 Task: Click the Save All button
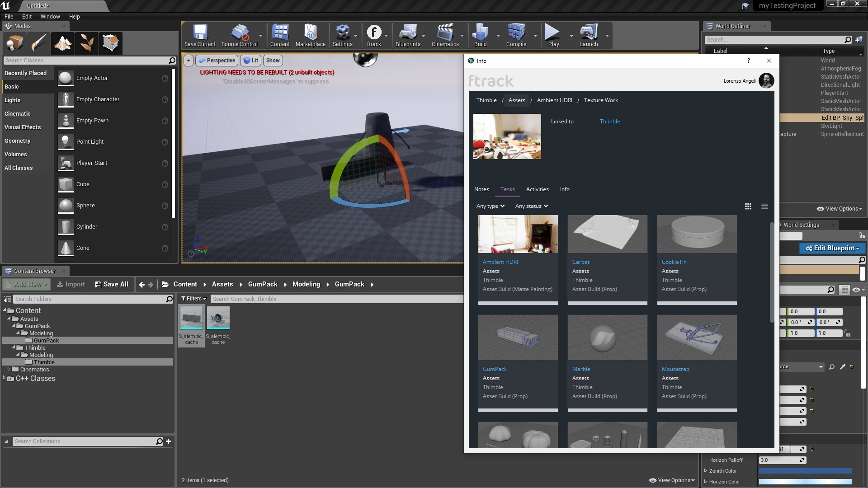[x=112, y=284]
